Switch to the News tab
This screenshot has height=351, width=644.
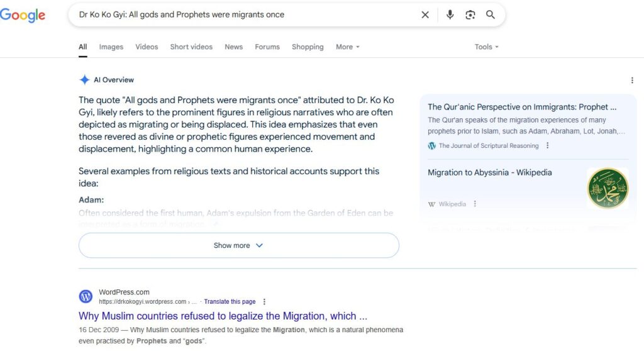pyautogui.click(x=234, y=47)
